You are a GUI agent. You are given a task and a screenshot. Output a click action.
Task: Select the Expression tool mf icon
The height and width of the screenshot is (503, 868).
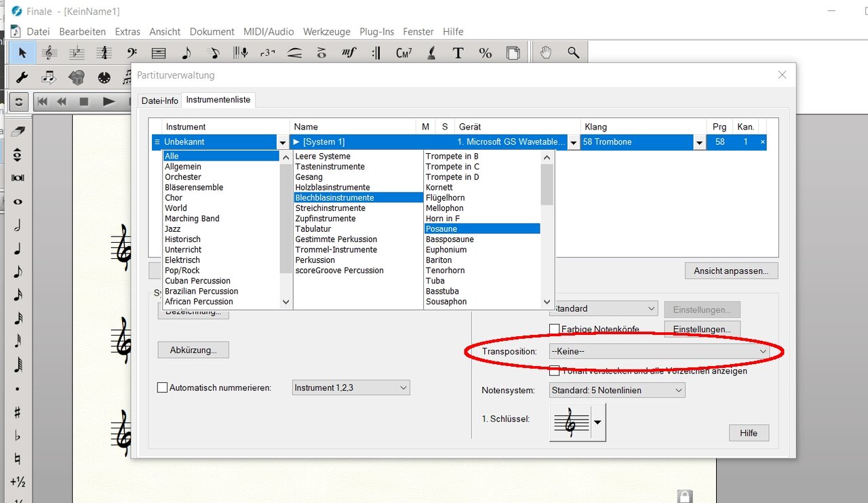point(349,53)
